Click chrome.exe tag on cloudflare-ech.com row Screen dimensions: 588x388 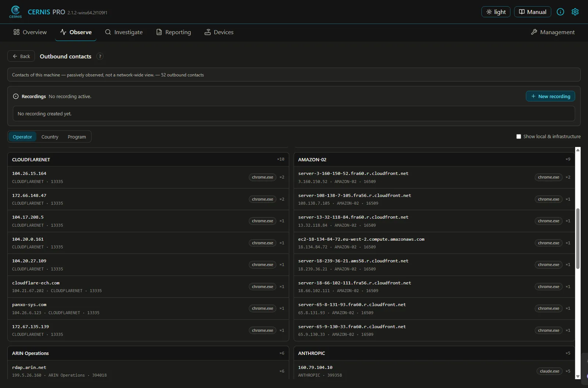click(262, 287)
